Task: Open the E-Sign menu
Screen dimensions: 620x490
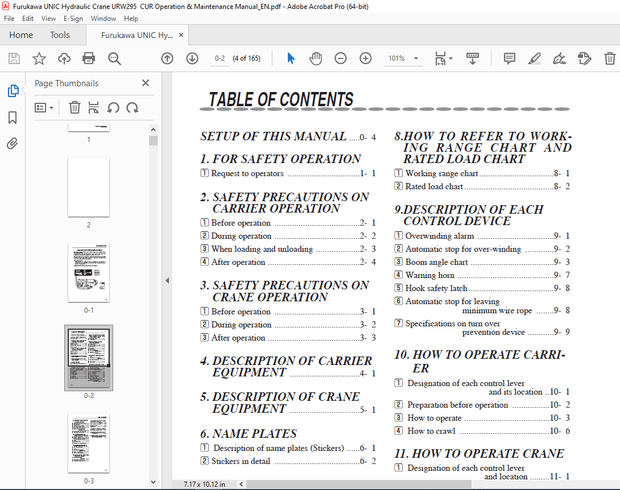Action: click(x=73, y=19)
